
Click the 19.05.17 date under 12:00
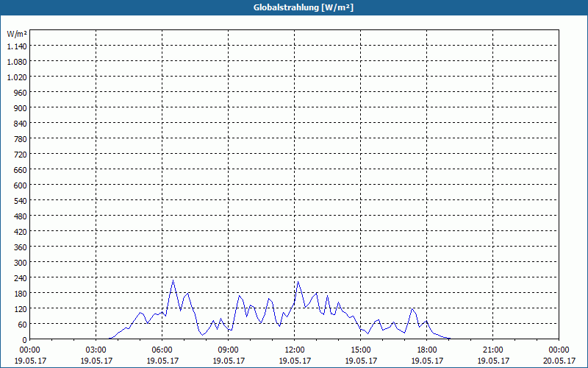click(x=295, y=361)
